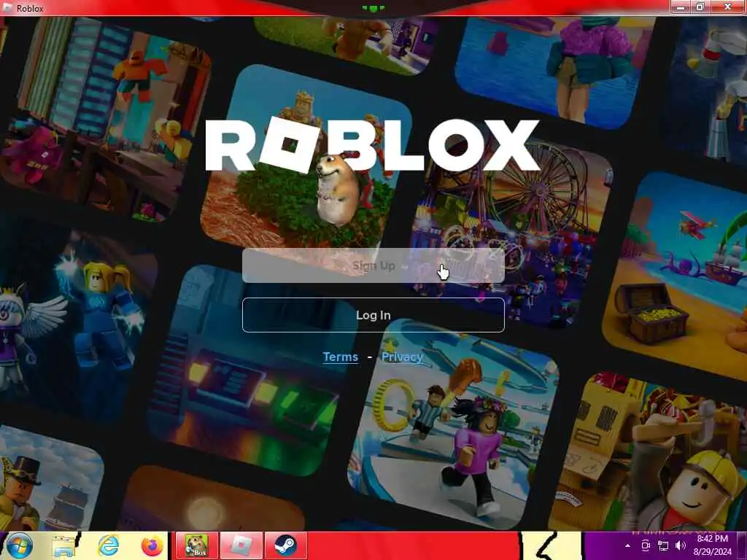Screen dimensions: 747x560
Task: Open the Privacy link
Action: coord(402,357)
